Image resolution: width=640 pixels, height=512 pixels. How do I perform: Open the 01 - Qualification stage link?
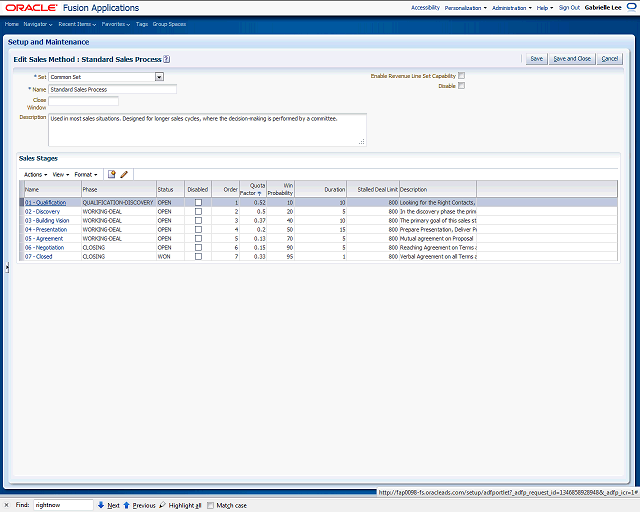click(x=45, y=203)
